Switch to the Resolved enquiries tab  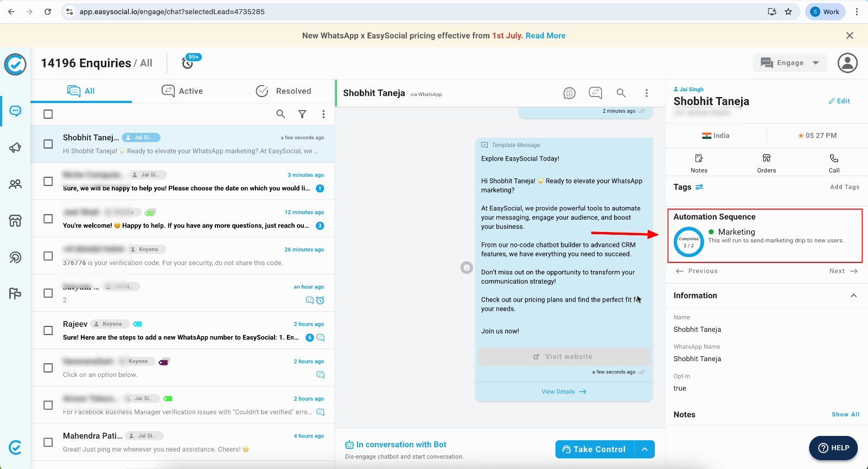click(283, 91)
